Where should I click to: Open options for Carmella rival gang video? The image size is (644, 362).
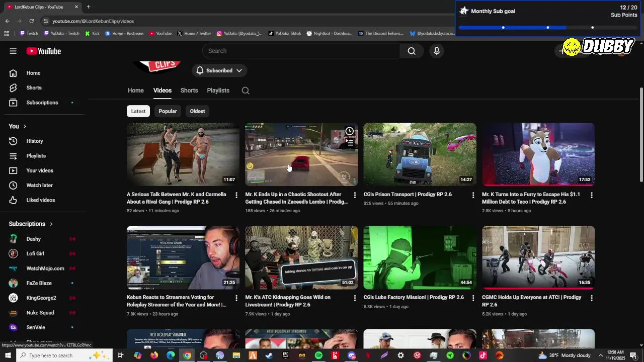236,195
